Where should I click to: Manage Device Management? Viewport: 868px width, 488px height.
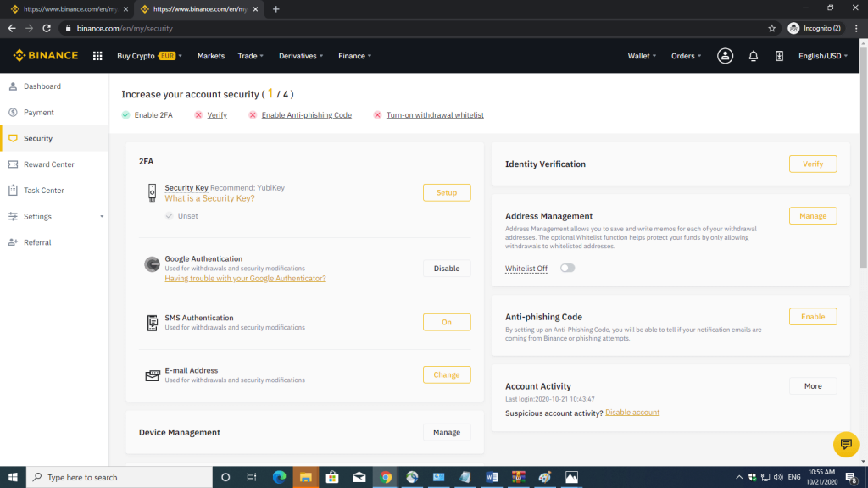446,432
